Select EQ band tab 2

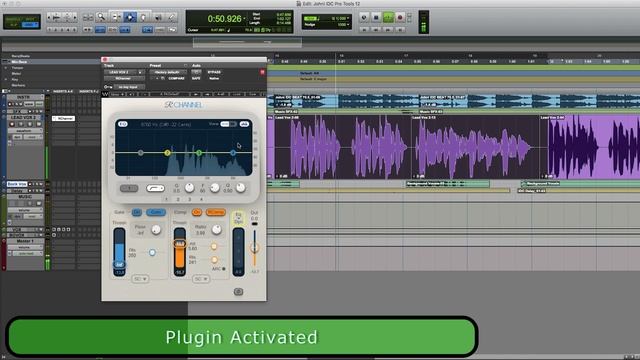[x=178, y=200]
